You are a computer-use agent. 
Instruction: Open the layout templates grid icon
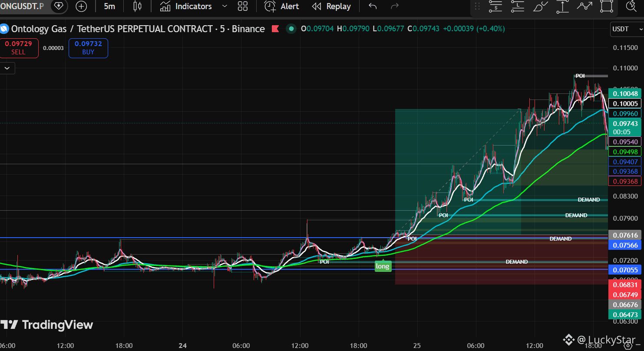[x=243, y=7]
